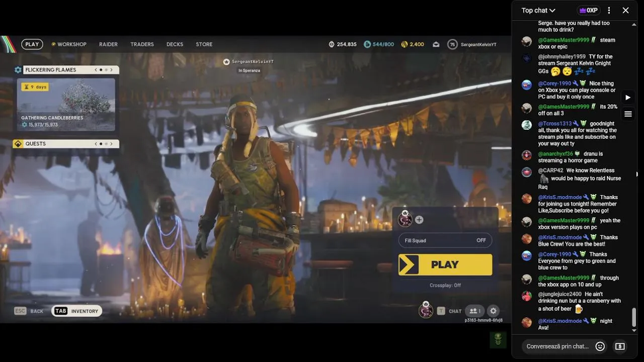Open the emoji picker in chat

pos(600,346)
